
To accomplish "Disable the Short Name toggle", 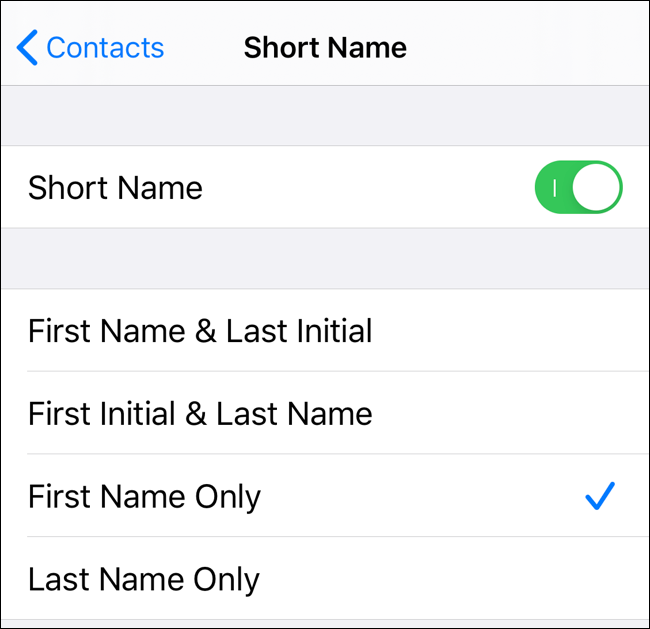I will 578,187.
